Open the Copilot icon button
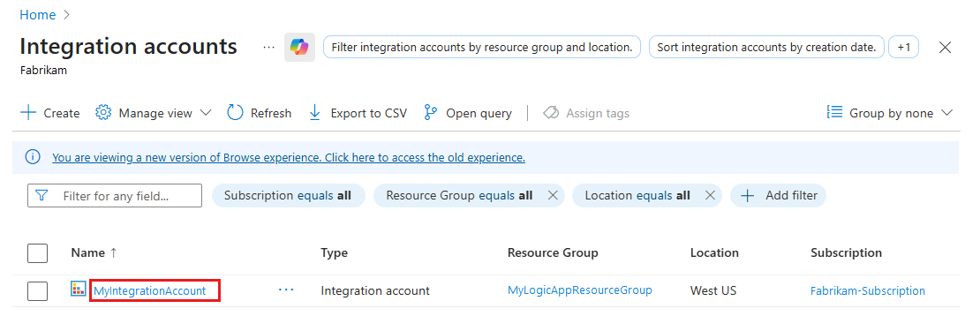The height and width of the screenshot is (331, 980). tap(299, 48)
